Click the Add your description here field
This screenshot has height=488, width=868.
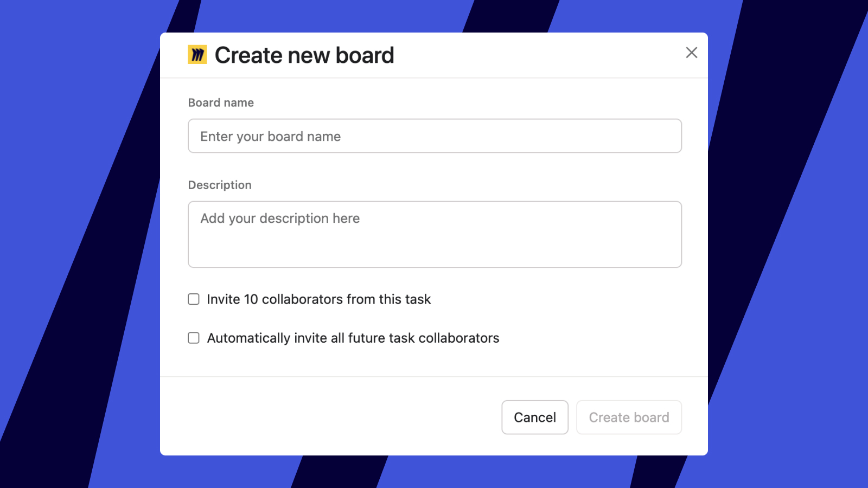(434, 234)
